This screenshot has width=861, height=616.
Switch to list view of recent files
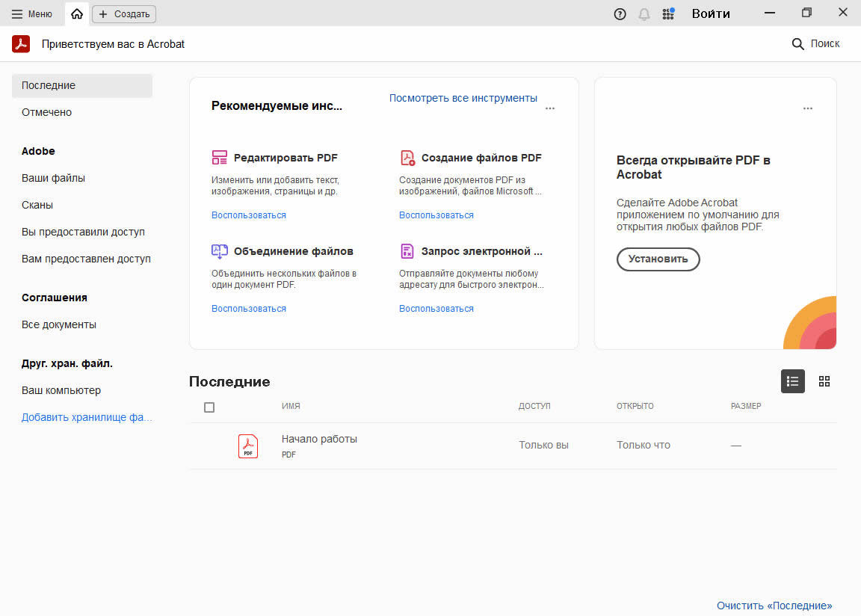(x=793, y=381)
